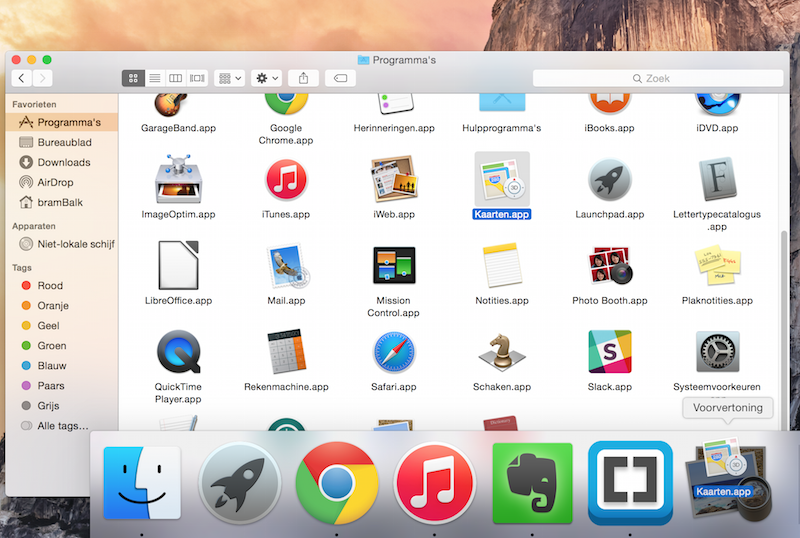Select the LibreOffice.app icon

178,265
